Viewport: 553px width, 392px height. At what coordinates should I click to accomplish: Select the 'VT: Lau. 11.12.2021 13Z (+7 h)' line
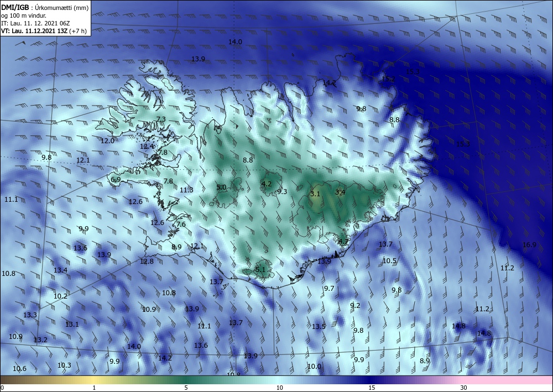coord(44,31)
